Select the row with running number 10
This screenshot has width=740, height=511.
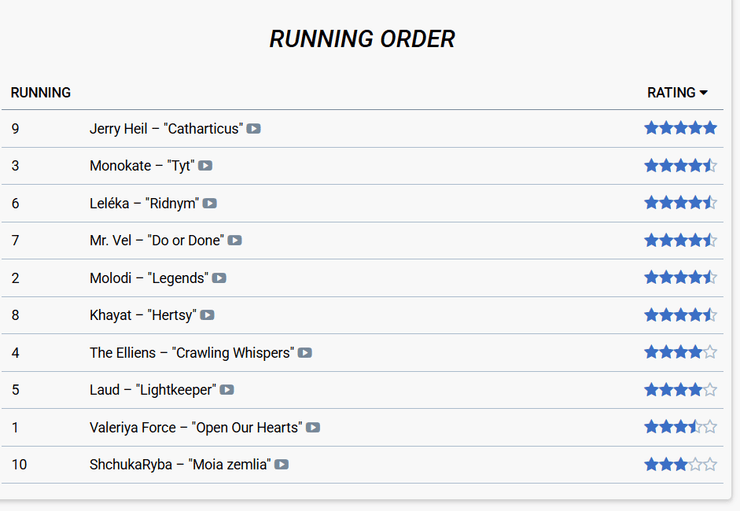pyautogui.click(x=19, y=464)
